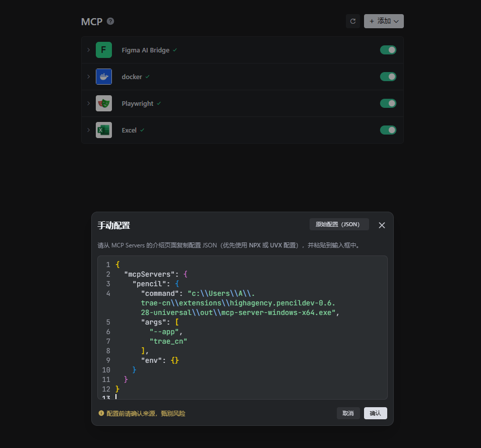Click the 取消 cancel button
The width and height of the screenshot is (481, 448).
(x=348, y=413)
